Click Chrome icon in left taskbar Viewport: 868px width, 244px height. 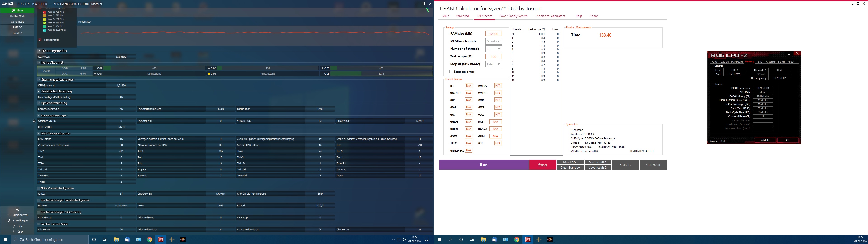coord(150,240)
